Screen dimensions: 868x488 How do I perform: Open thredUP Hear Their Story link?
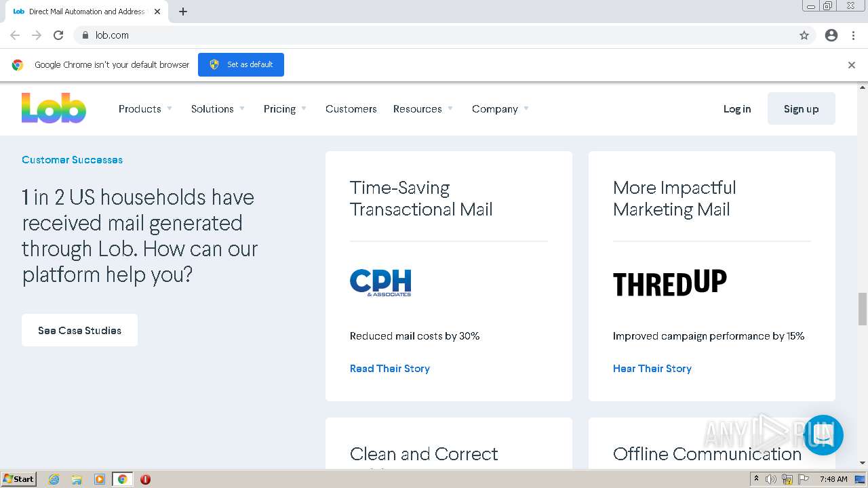point(652,369)
